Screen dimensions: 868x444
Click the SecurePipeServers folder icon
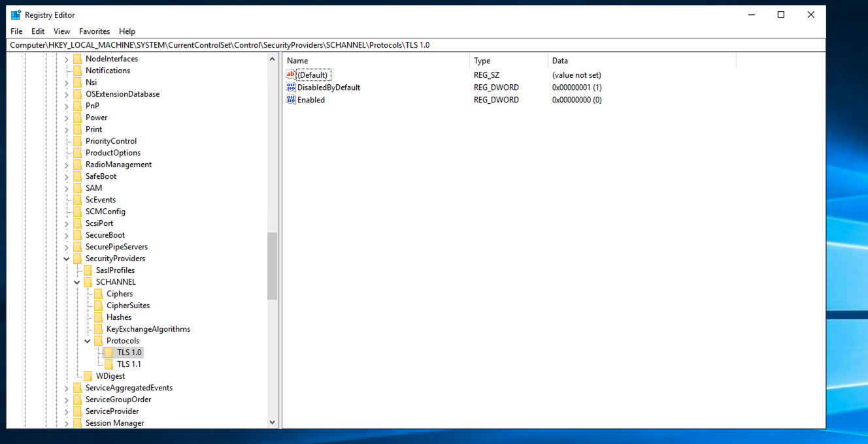pyautogui.click(x=77, y=247)
